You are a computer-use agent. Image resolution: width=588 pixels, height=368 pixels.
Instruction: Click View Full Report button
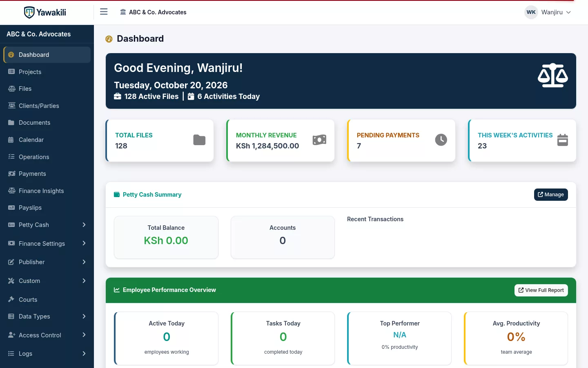coord(541,290)
